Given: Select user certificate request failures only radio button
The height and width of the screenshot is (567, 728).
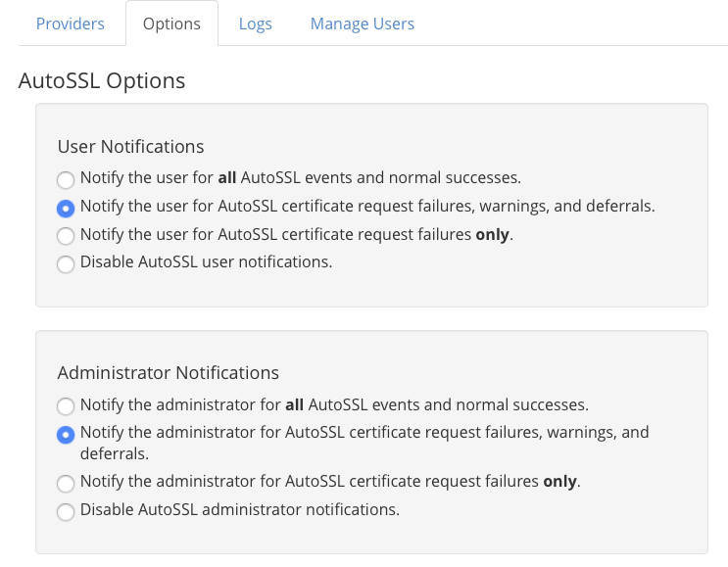Looking at the screenshot, I should tap(66, 236).
